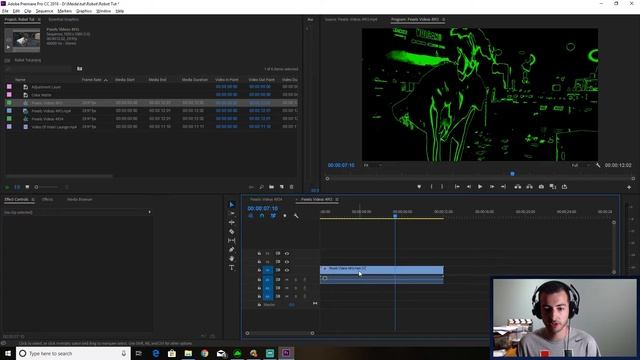Select the Selection tool in the tools panel
The width and height of the screenshot is (640, 360).
pyautogui.click(x=232, y=204)
